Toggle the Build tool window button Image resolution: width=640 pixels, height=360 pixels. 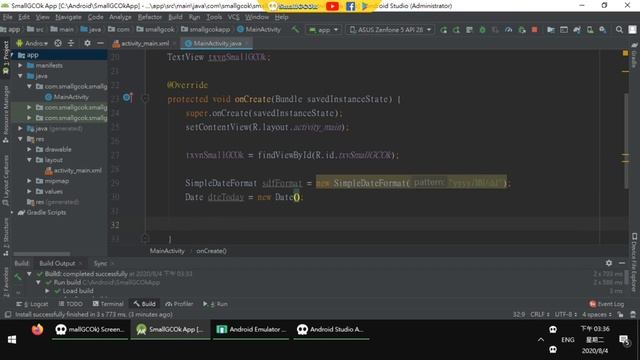pos(144,304)
